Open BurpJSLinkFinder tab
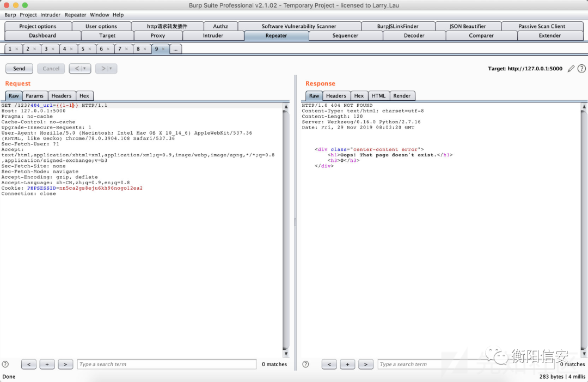 (398, 26)
